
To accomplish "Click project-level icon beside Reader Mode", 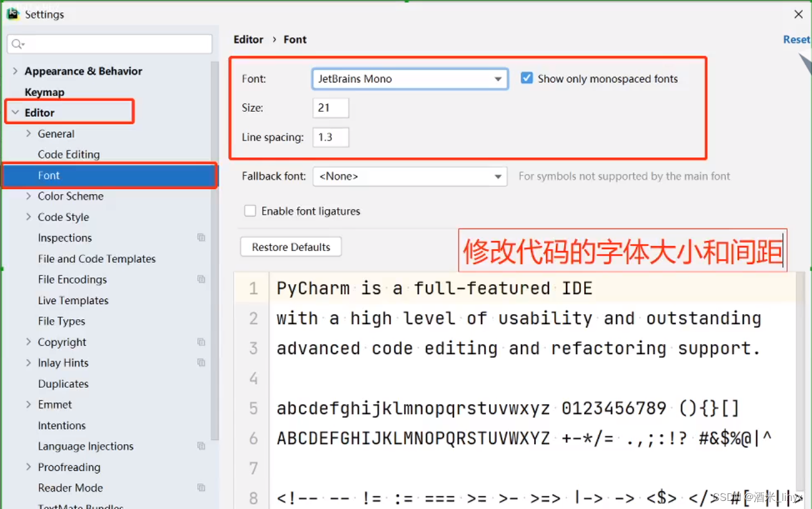I will click(201, 487).
